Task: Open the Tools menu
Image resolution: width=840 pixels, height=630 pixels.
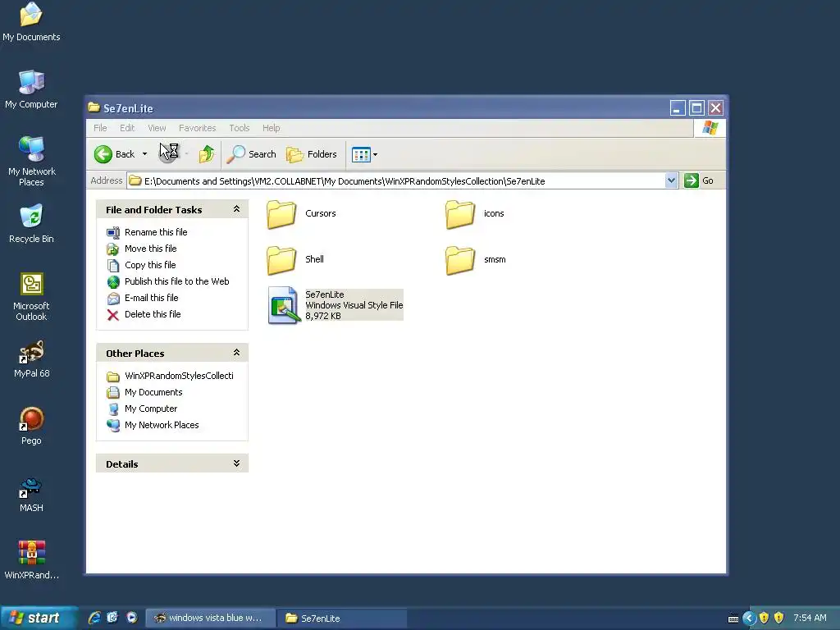Action: 240,128
